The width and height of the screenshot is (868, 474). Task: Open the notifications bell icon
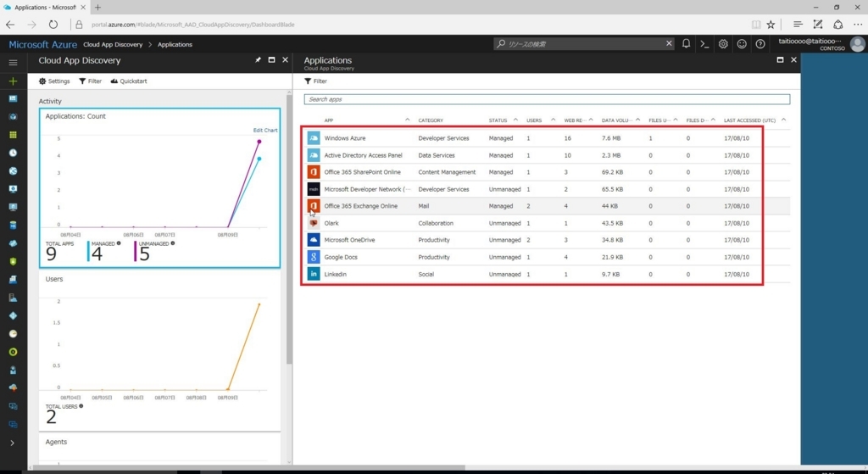(686, 44)
